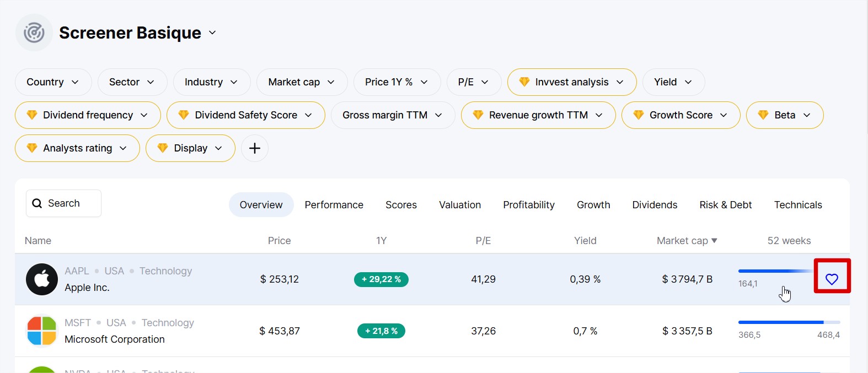868x373 pixels.
Task: Sort by the Name column header
Action: pos(38,241)
